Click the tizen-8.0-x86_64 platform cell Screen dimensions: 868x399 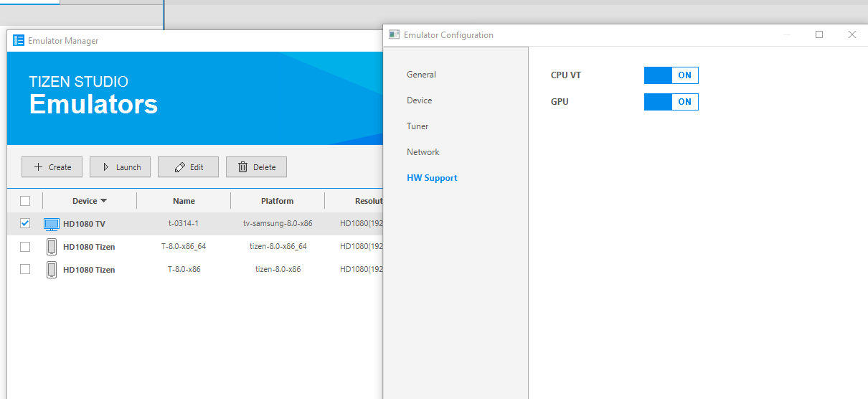[278, 247]
